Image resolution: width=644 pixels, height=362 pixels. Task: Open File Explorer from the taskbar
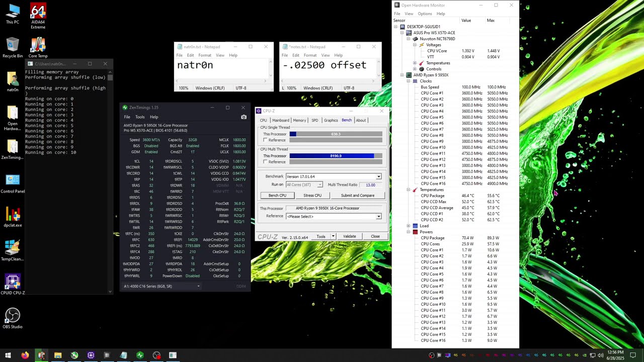(x=57, y=355)
